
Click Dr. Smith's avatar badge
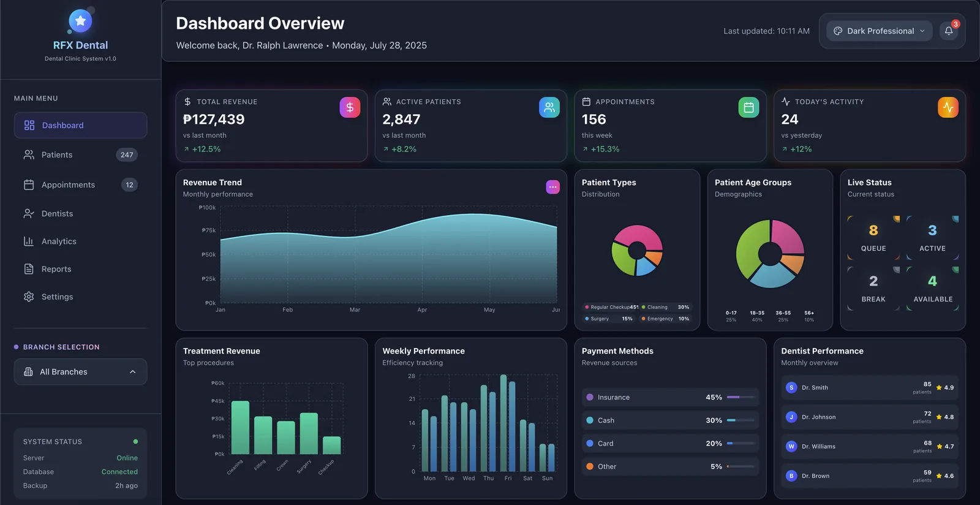pyautogui.click(x=791, y=388)
